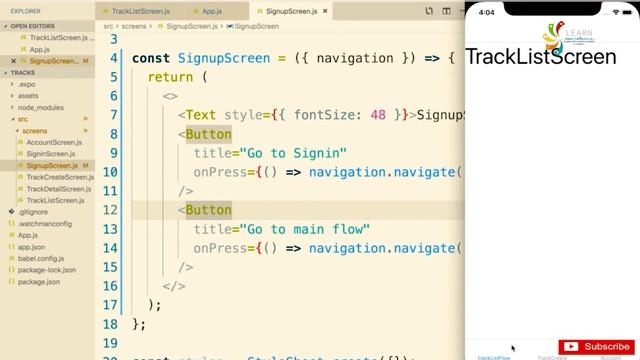Screen dimensions: 640x360
Task: Open the app.json file
Action: pyautogui.click(x=31, y=247)
